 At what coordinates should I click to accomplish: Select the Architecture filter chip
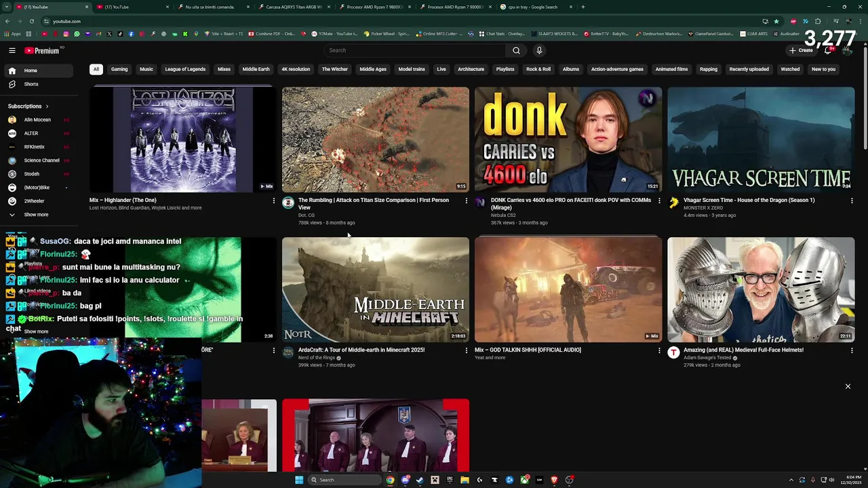click(471, 69)
